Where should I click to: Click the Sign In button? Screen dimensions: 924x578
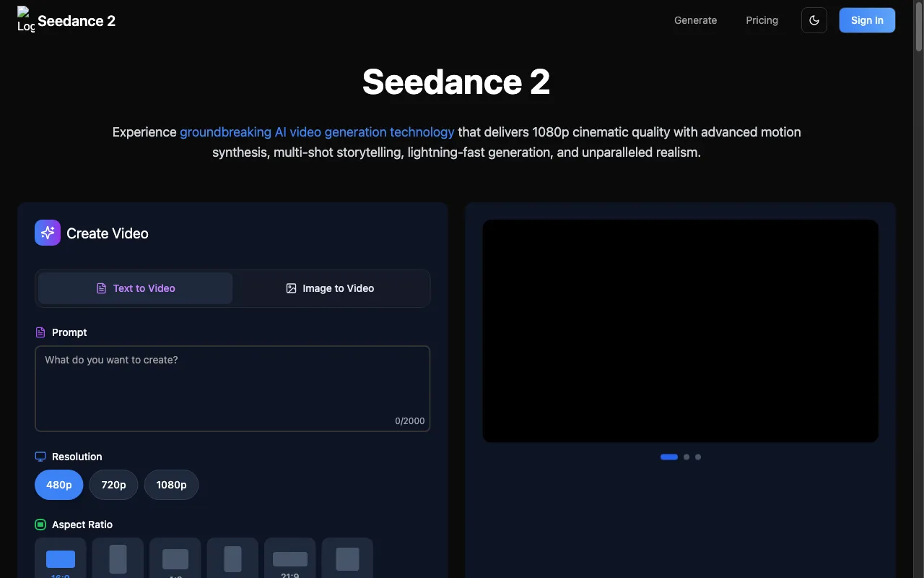[x=867, y=20]
